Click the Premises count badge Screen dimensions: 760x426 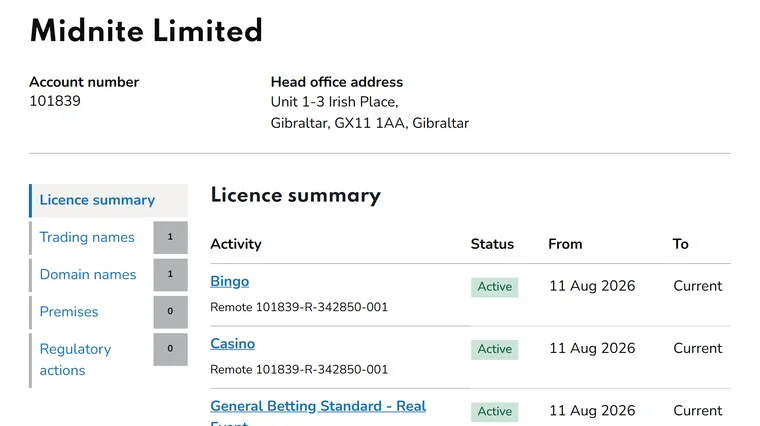pos(171,312)
